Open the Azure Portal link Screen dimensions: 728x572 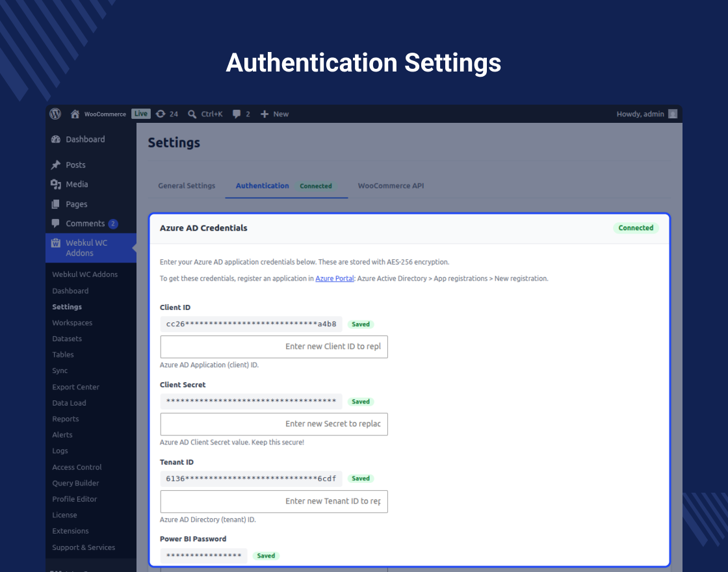[334, 279]
